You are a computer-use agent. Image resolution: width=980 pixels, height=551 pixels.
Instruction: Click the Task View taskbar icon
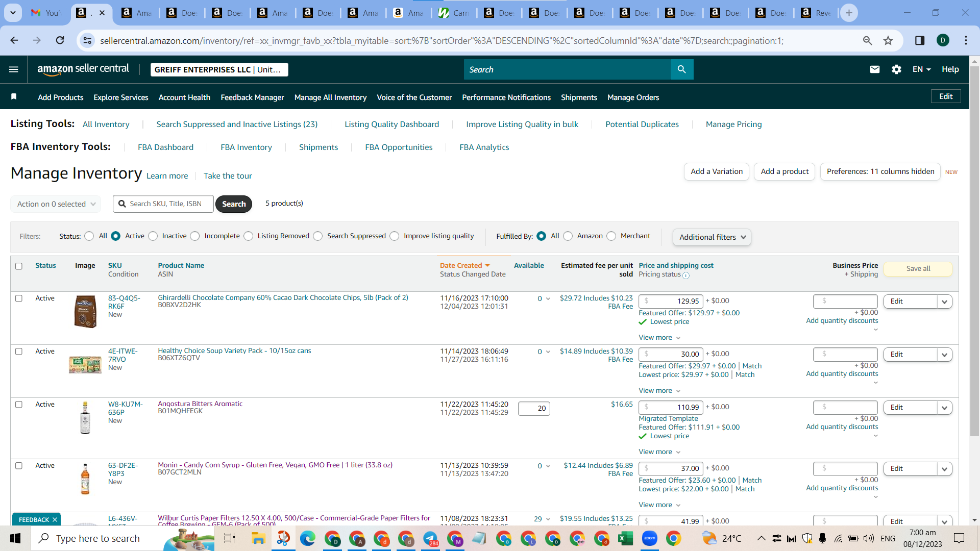tap(230, 538)
